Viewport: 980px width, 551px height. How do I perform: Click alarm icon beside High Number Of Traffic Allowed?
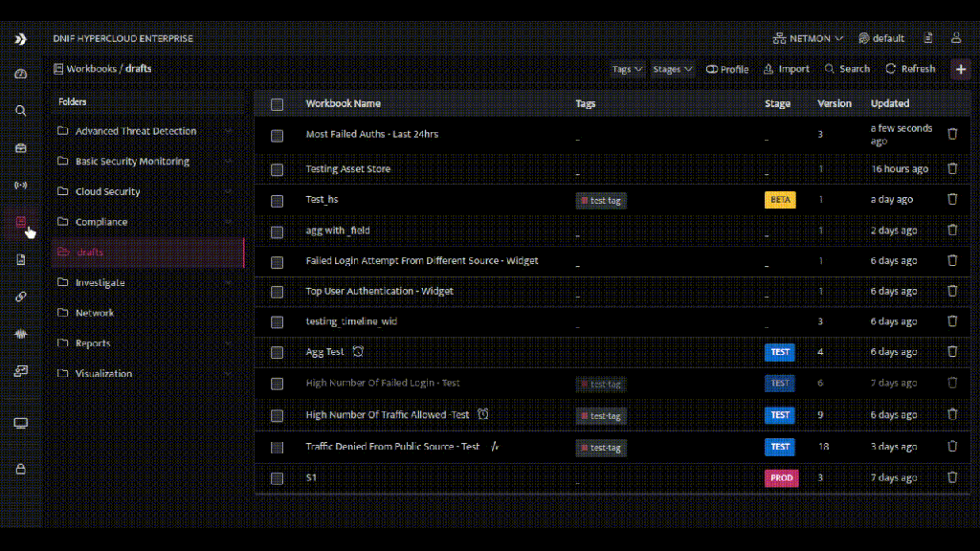482,414
